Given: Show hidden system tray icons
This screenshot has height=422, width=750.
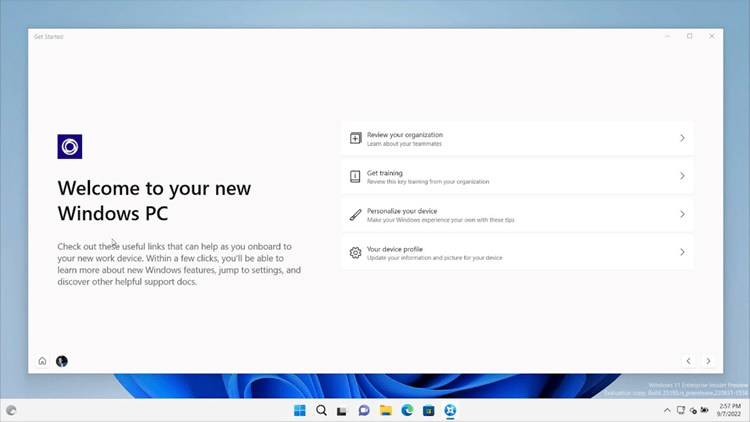Looking at the screenshot, I should (667, 410).
